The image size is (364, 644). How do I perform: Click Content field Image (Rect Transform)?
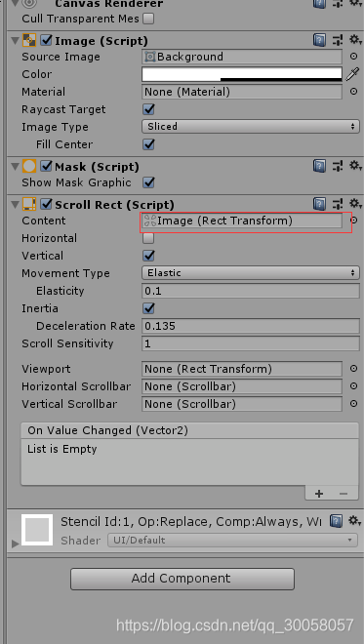point(242,221)
